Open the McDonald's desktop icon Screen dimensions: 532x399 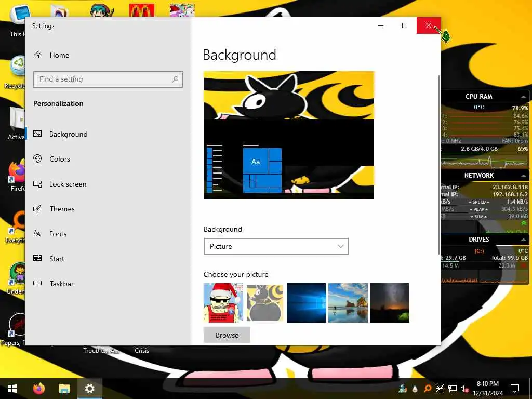pos(142,10)
